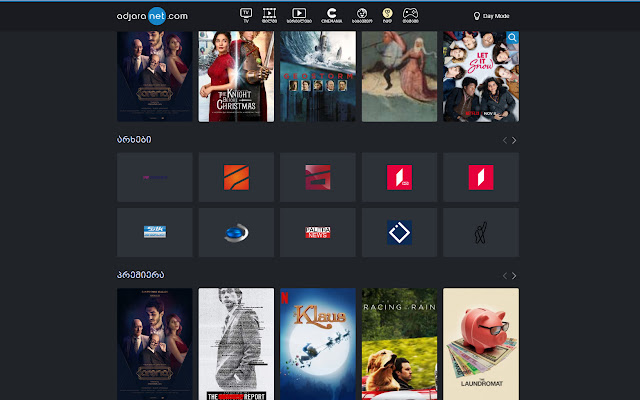Open the red logo channel with small label
Image resolution: width=640 pixels, height=400 pixels.
click(399, 177)
